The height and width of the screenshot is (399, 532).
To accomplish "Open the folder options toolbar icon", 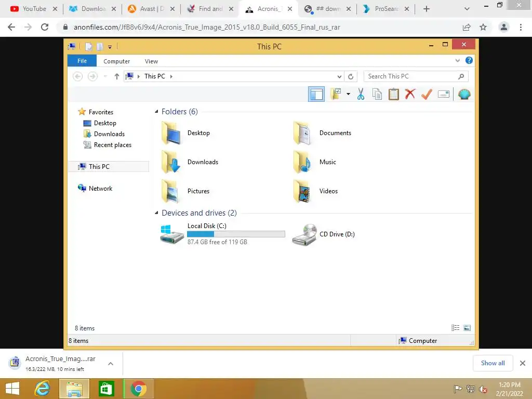I will click(336, 94).
